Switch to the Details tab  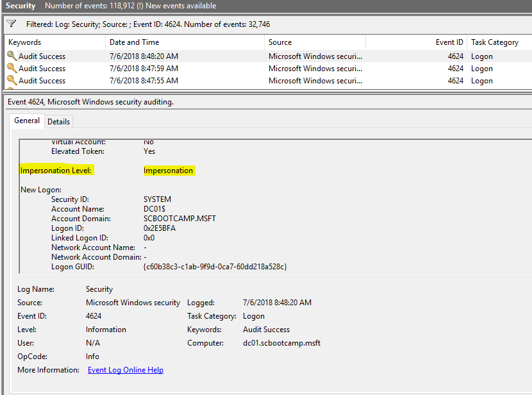(59, 121)
